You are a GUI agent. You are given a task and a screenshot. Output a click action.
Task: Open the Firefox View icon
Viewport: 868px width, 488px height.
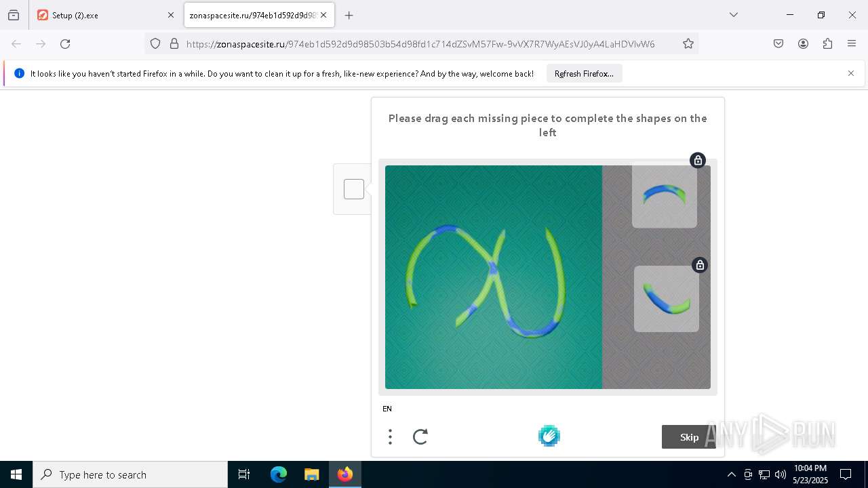(x=14, y=15)
